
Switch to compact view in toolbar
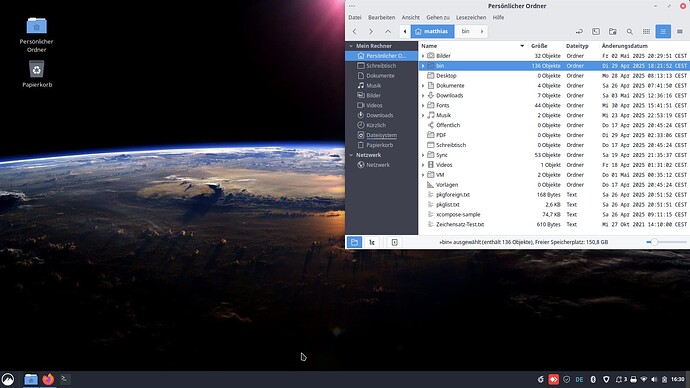[x=680, y=31]
